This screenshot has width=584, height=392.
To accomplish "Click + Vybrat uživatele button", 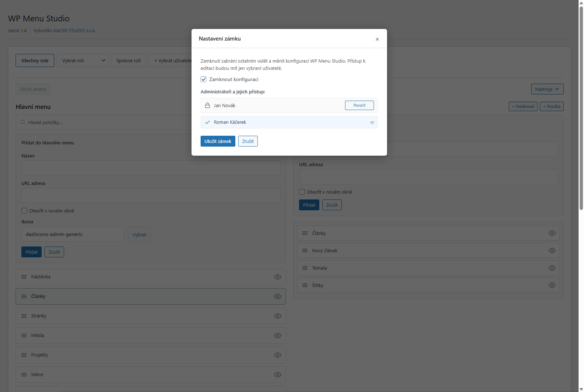I will pyautogui.click(x=170, y=60).
